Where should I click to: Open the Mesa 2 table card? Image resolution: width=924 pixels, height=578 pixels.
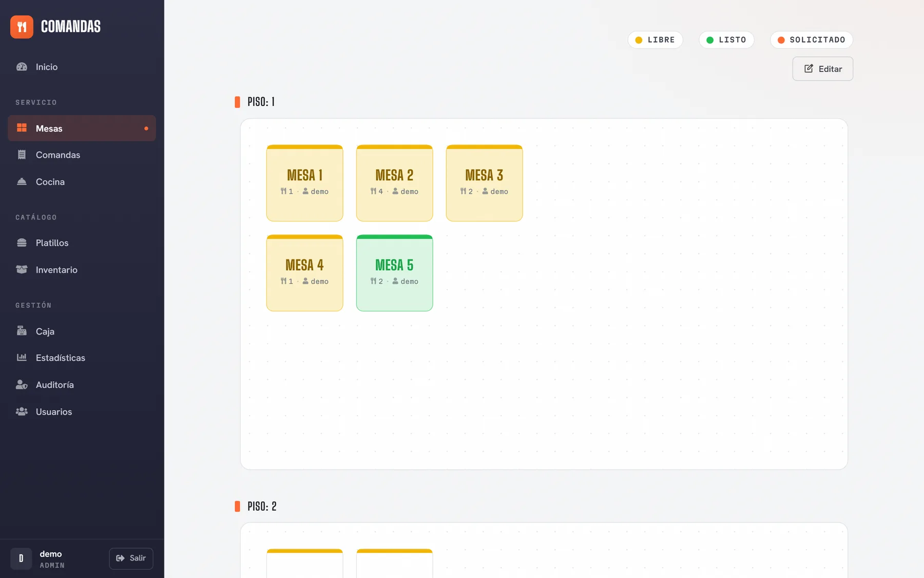coord(395,183)
